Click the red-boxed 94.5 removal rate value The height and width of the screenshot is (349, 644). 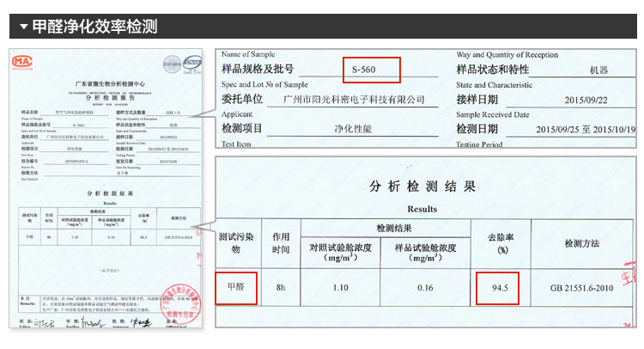click(498, 288)
